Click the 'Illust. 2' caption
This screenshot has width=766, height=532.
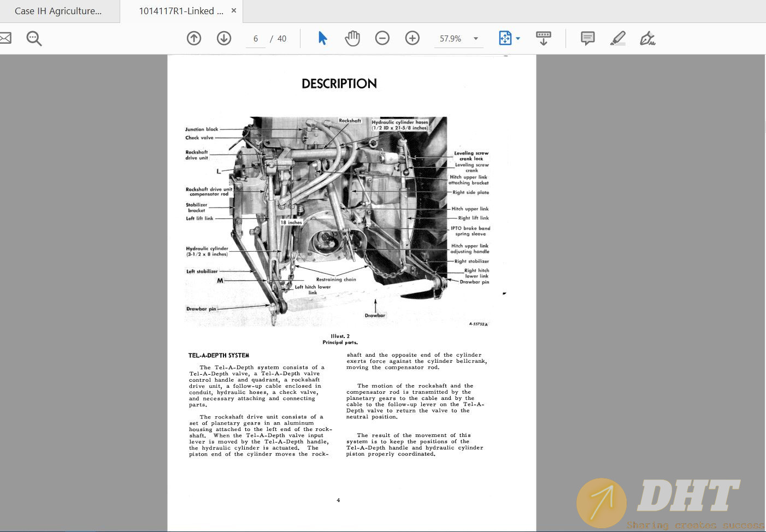340,336
